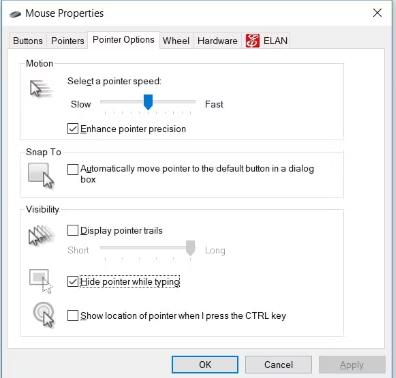Image resolution: width=396 pixels, height=378 pixels.
Task: Open the Pointers tab
Action: 68,41
